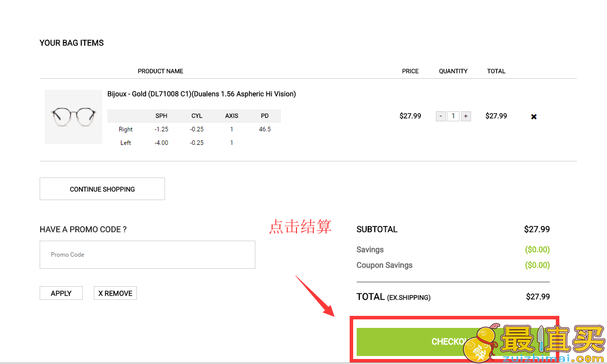This screenshot has height=364, width=607.
Task: Click the Savings amount ($0.00)
Action: (537, 250)
